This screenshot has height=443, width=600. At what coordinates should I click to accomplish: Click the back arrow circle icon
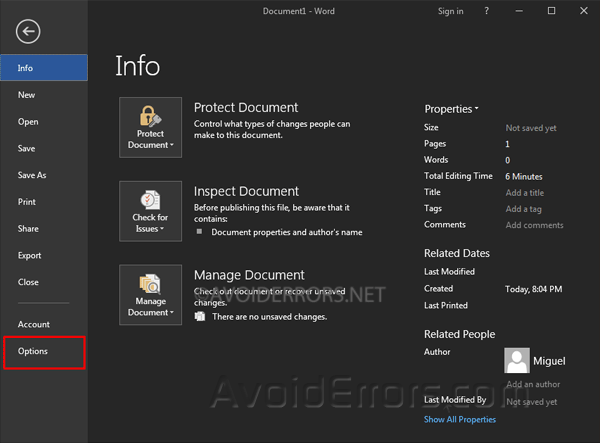[27, 32]
